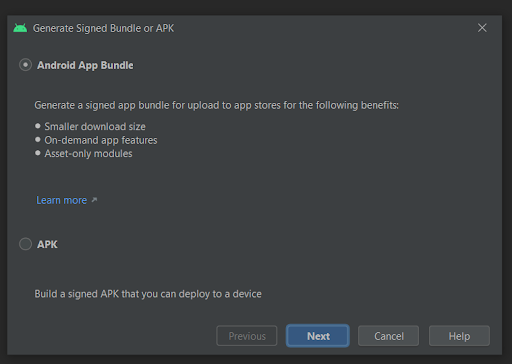Click the 'On-demand app features' text
512x364 pixels.
[x=101, y=140]
